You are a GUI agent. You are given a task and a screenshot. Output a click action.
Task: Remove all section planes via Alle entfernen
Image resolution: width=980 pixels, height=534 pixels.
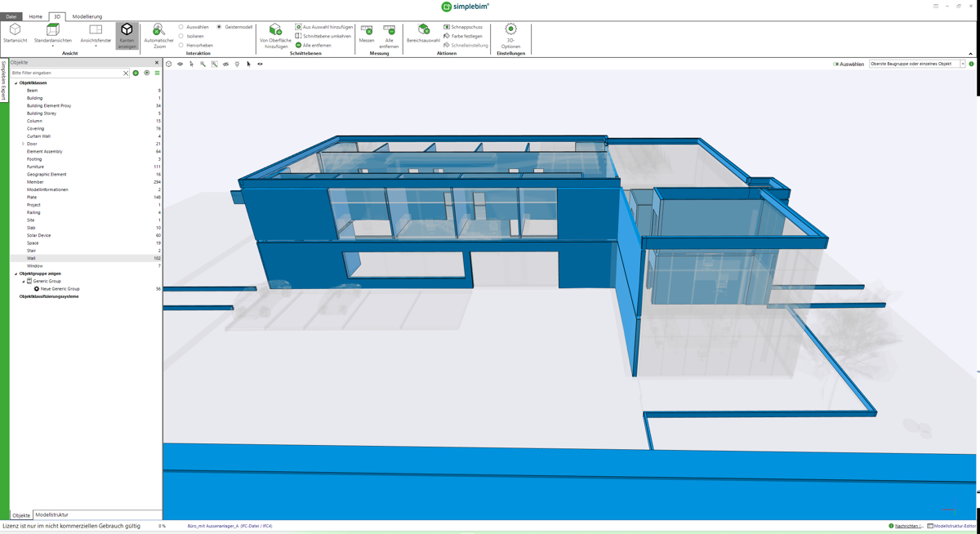pos(314,46)
